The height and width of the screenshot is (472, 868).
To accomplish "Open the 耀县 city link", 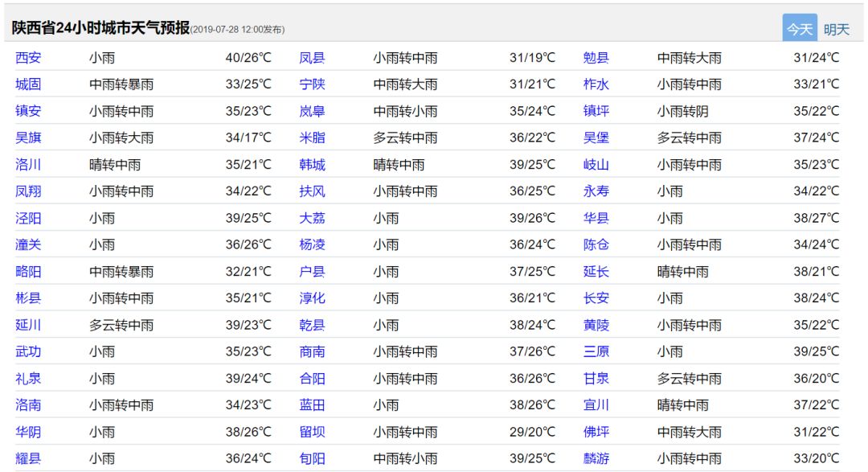I will [28, 458].
